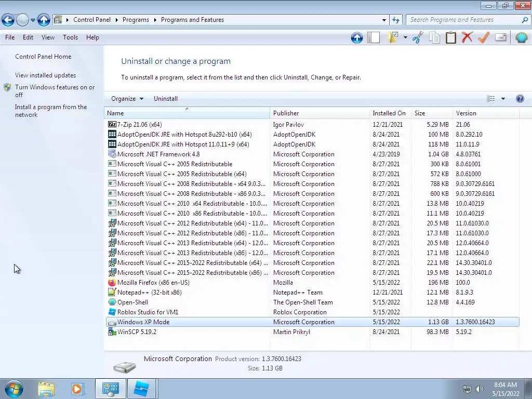532x399 pixels.
Task: Click Programs breadcrumb in address bar
Action: (136, 20)
